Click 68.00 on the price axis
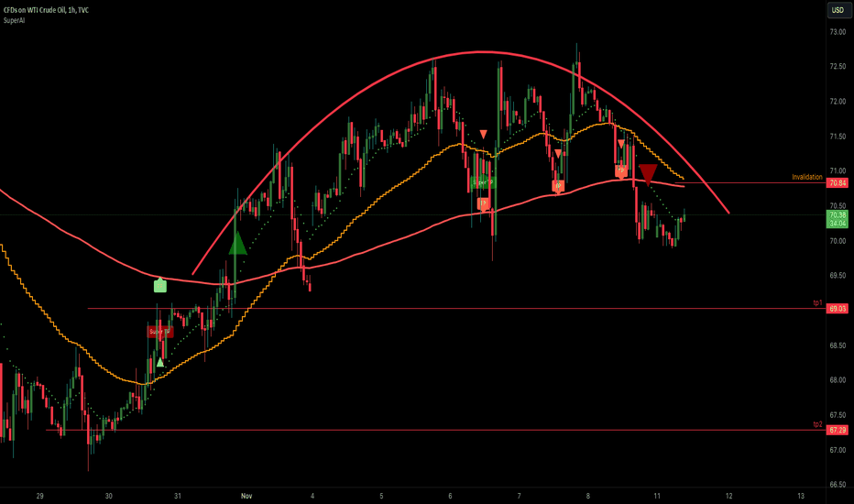Screen dimensions: 854x504 [838, 380]
